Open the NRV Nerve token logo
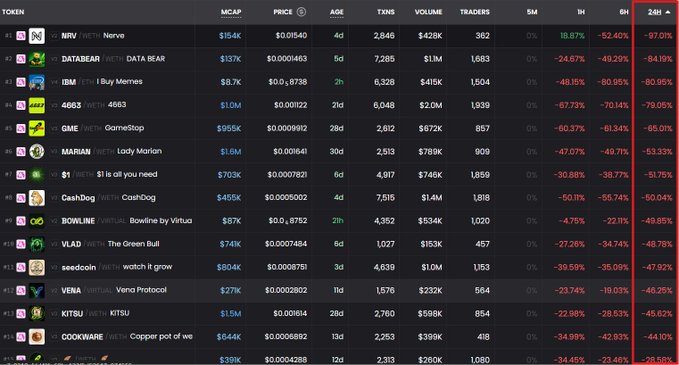The width and height of the screenshot is (679, 365). (37, 36)
